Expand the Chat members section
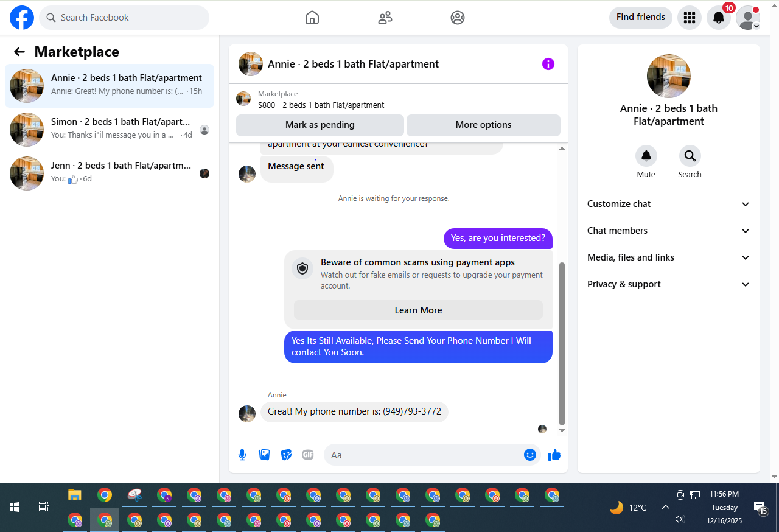Viewport: 779px width, 532px height. 669,231
